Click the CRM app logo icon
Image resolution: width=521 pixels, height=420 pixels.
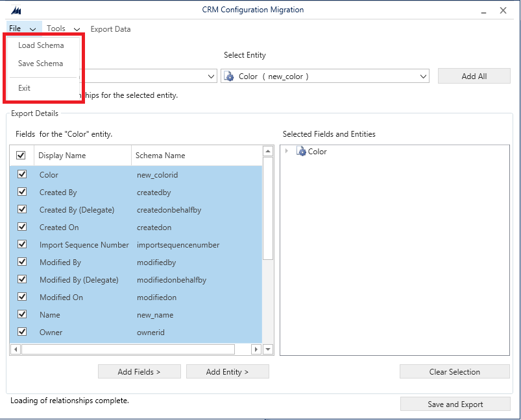(x=16, y=11)
